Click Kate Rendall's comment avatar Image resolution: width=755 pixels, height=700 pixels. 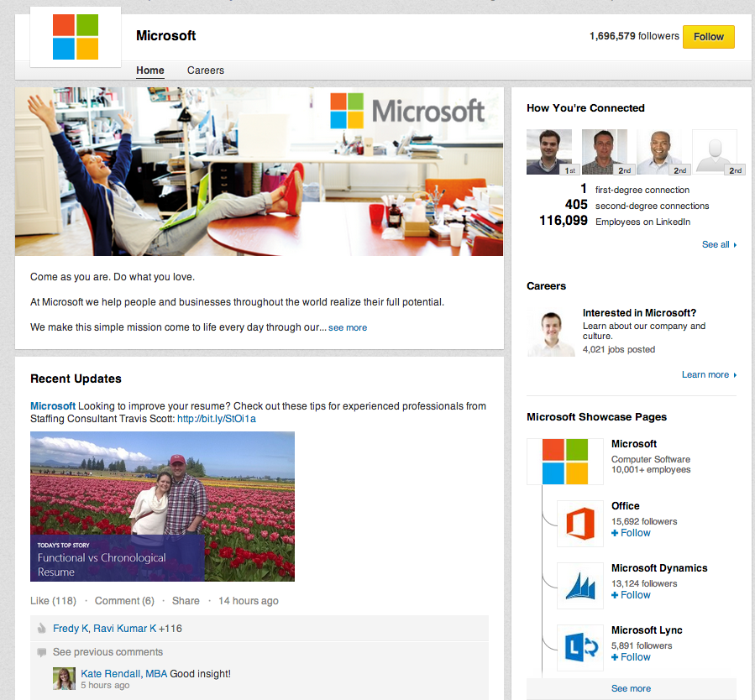(64, 679)
